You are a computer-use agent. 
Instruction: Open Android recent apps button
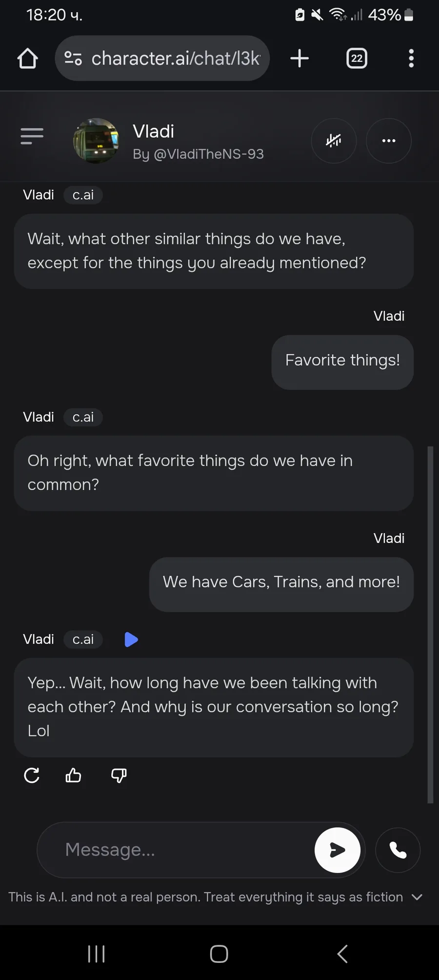[x=97, y=954]
